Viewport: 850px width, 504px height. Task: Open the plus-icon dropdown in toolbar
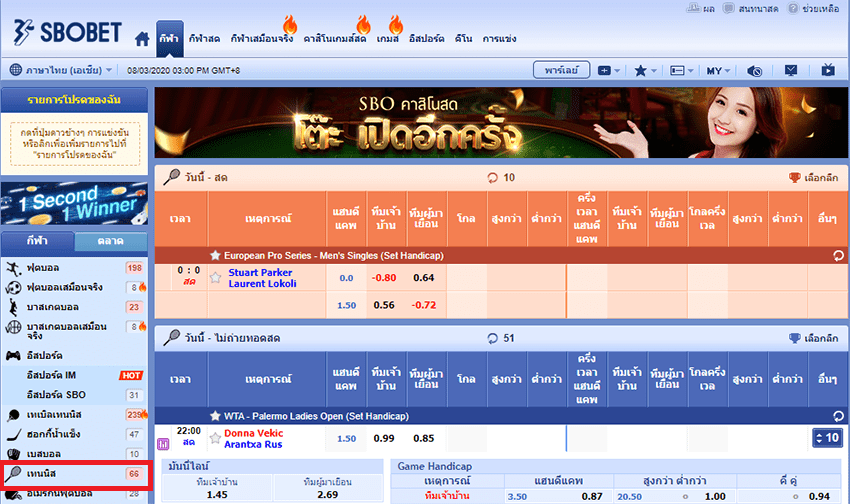(609, 70)
